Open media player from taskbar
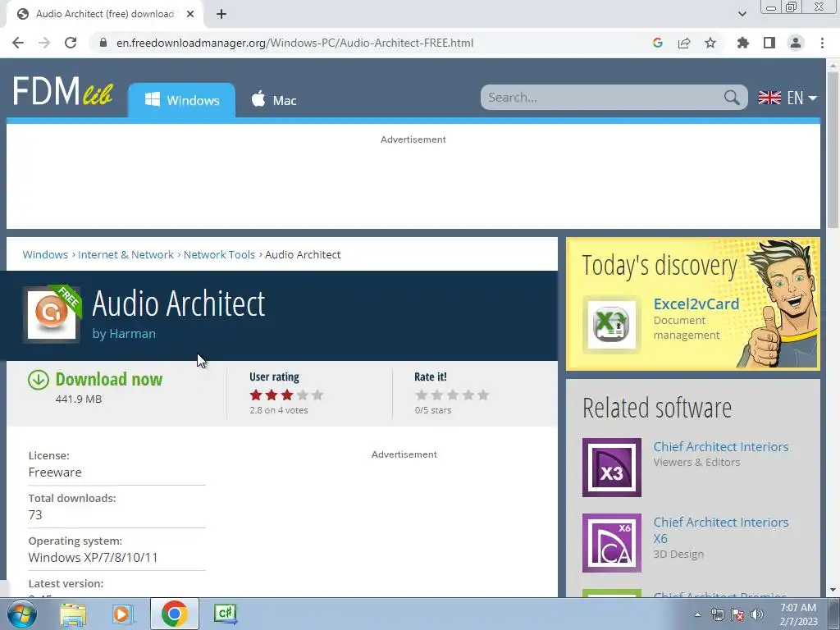Image resolution: width=840 pixels, height=630 pixels. pos(122,614)
